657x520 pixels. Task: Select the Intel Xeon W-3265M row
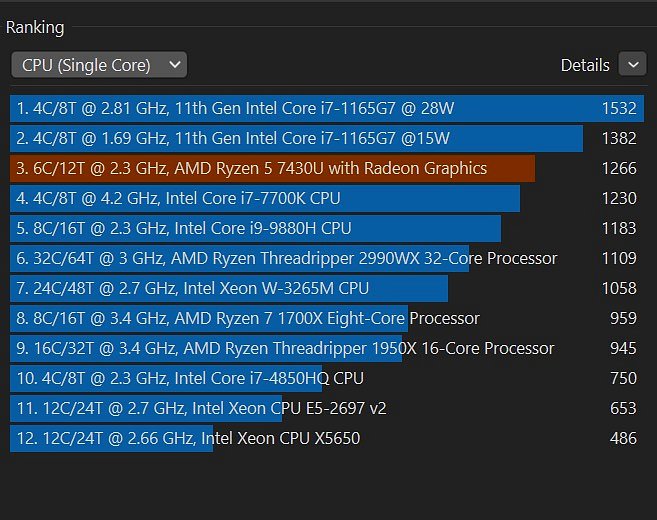(327, 288)
